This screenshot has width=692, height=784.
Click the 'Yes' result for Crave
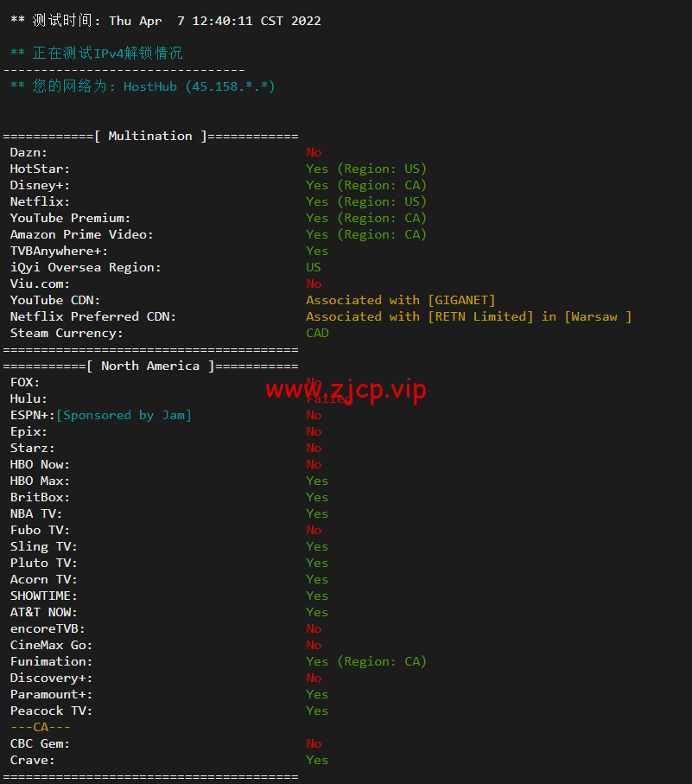point(317,761)
